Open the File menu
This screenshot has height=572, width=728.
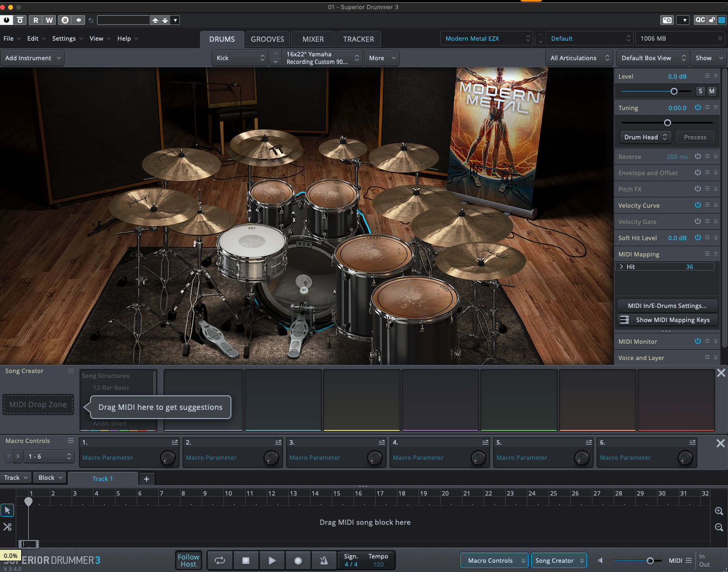coord(12,38)
